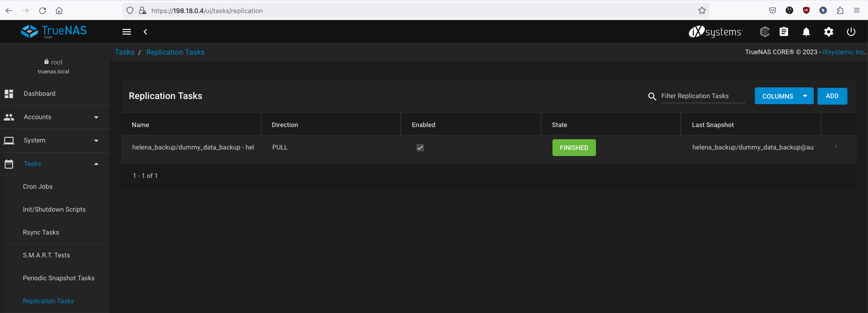Expand the Accounts sidebar menu
This screenshot has height=313, width=868.
coord(55,117)
